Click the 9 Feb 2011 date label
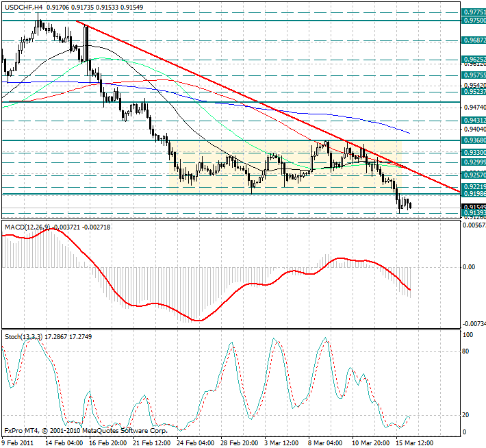The width and height of the screenshot is (486, 448). (17, 443)
